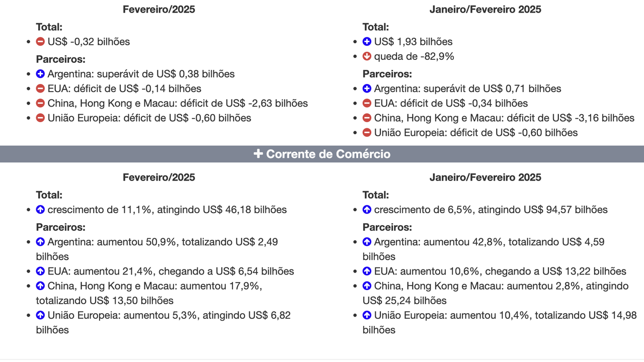644x362 pixels.
Task: Click up-arrow icon beside China aumentou 17,9%
Action: pyautogui.click(x=41, y=286)
